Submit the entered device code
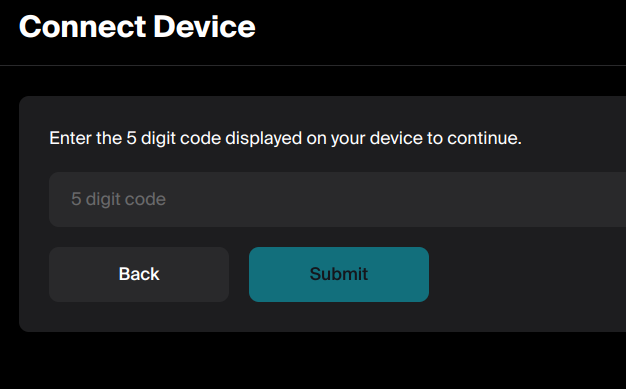626x389 pixels. coord(339,274)
